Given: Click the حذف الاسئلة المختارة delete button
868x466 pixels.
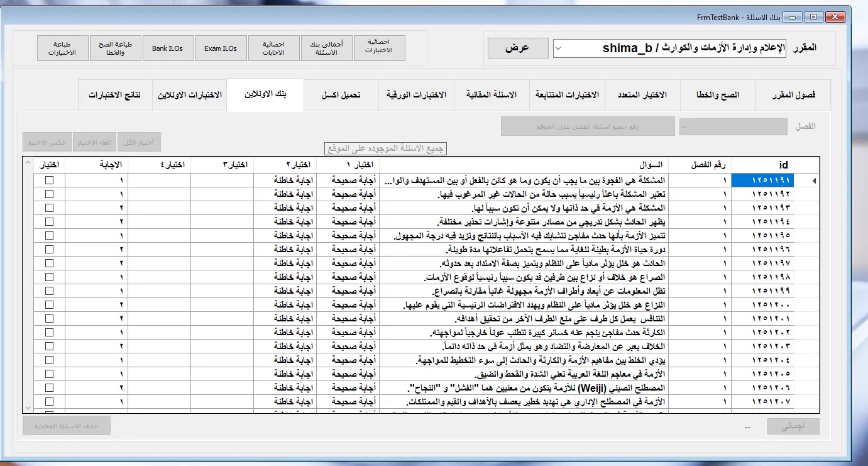Looking at the screenshot, I should [67, 426].
